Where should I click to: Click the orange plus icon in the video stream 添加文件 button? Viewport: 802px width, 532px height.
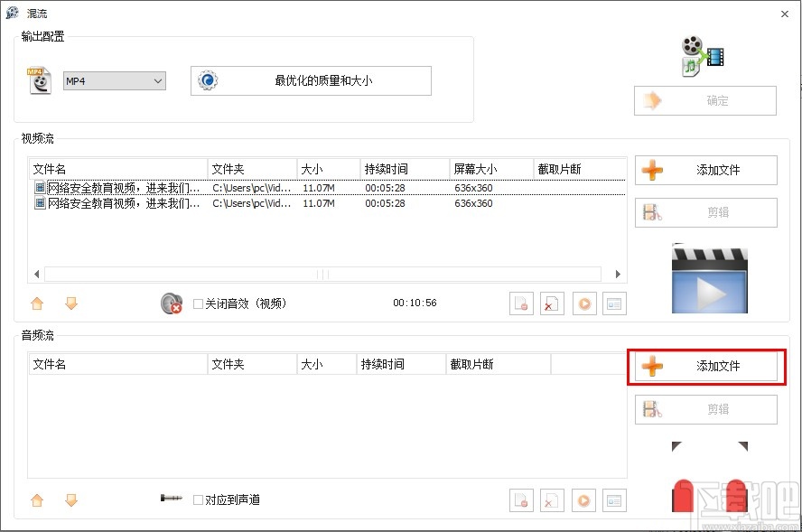(652, 170)
